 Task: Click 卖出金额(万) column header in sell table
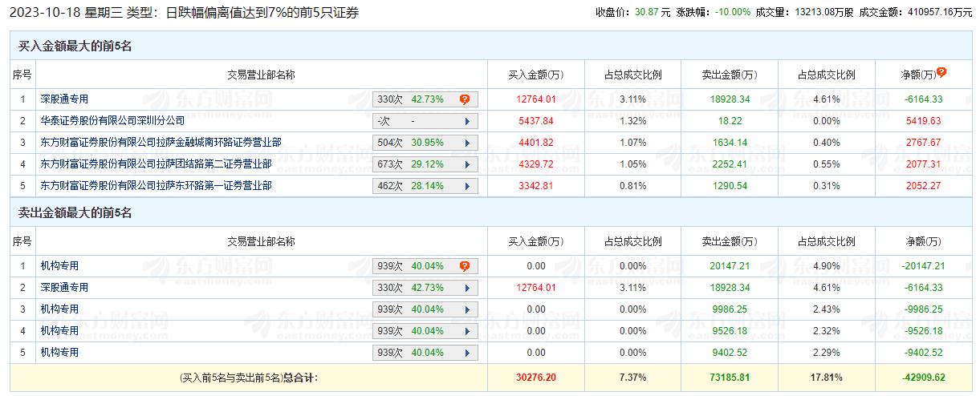[729, 242]
